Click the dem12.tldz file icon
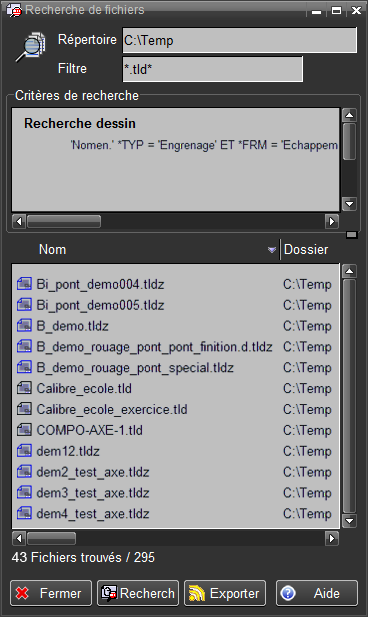Viewport: 368px width, 617px height. [24, 451]
